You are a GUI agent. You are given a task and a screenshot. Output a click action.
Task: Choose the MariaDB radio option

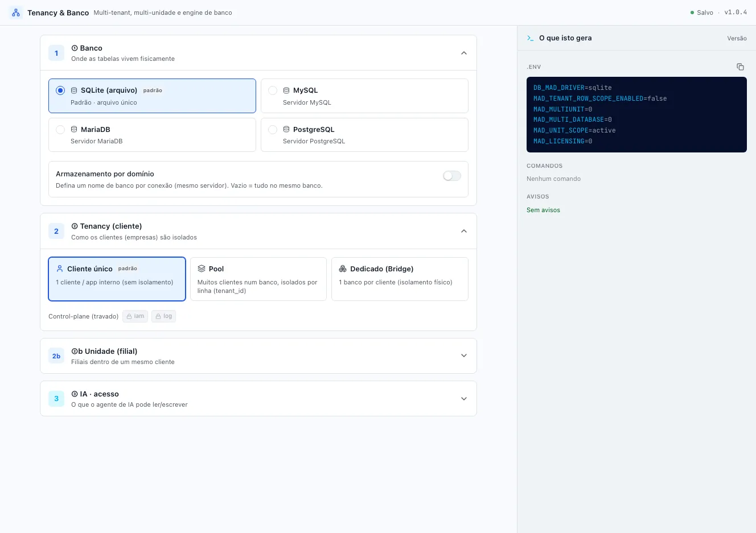coord(60,130)
